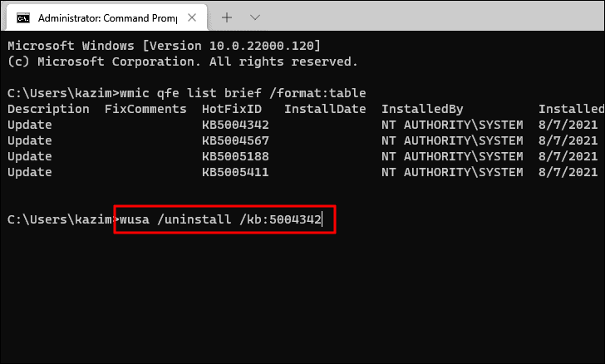Click the second C:\Users\kazim prompt path

point(60,219)
